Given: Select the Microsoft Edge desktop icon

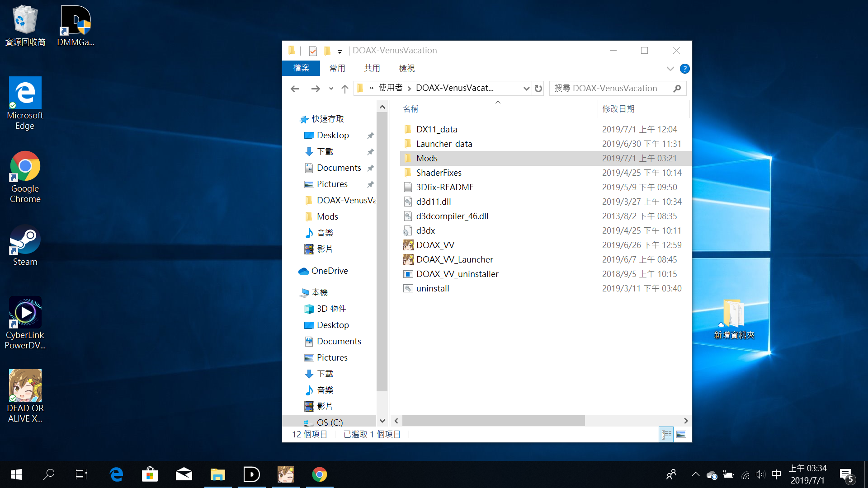Looking at the screenshot, I should (25, 103).
